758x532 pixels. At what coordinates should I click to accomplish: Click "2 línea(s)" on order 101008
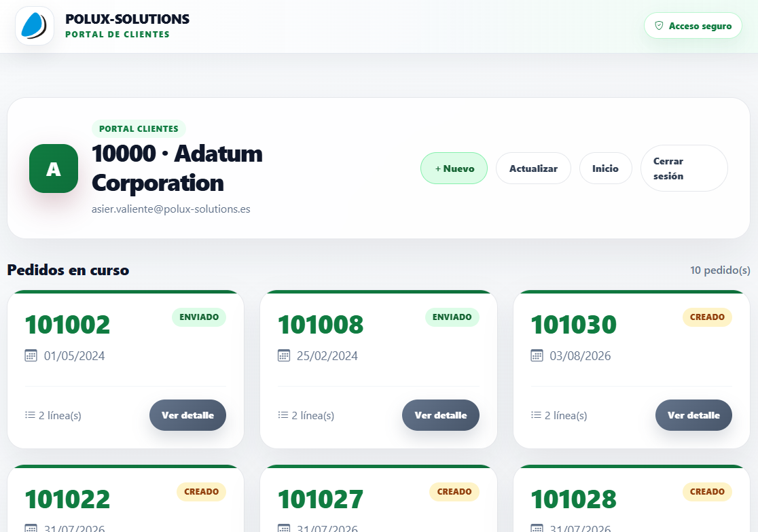pyautogui.click(x=312, y=415)
